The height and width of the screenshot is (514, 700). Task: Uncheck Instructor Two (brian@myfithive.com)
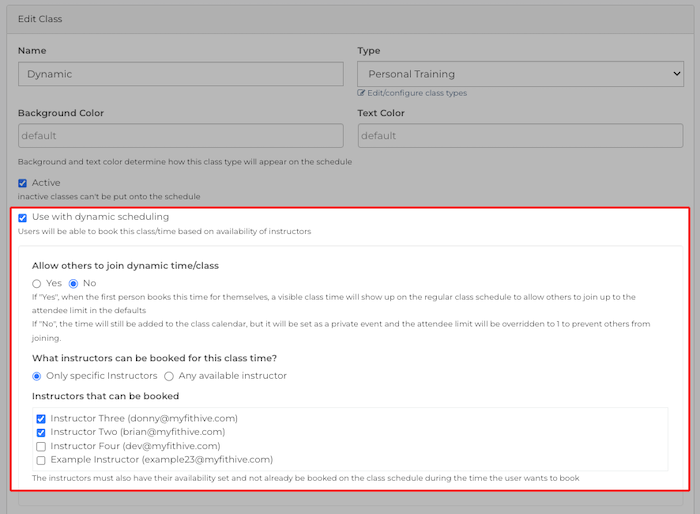coord(41,433)
